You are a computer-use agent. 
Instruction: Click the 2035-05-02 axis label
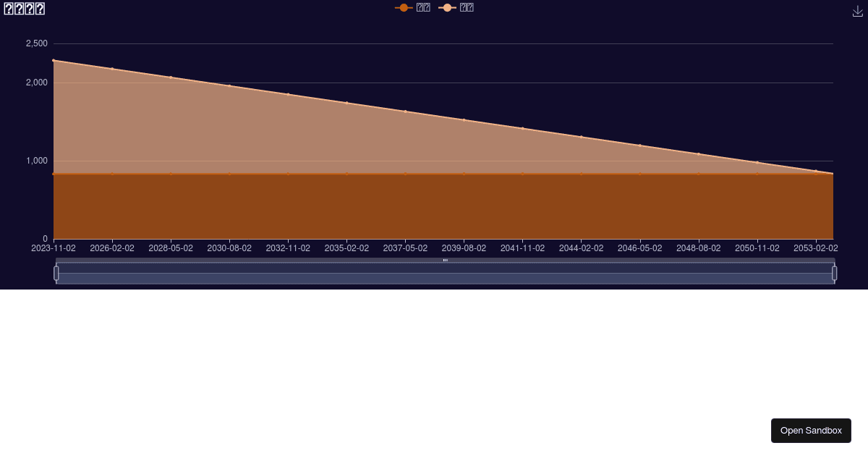pyautogui.click(x=346, y=248)
